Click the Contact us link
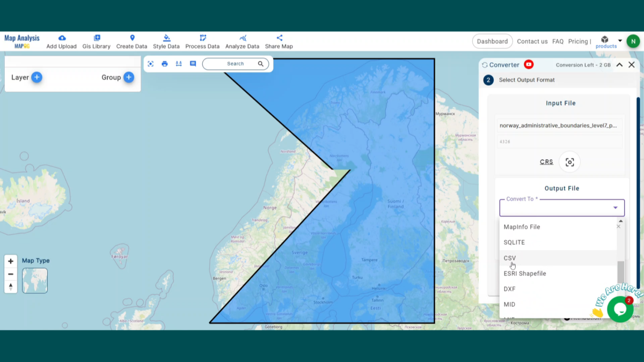Image resolution: width=644 pixels, height=362 pixels. 532,41
